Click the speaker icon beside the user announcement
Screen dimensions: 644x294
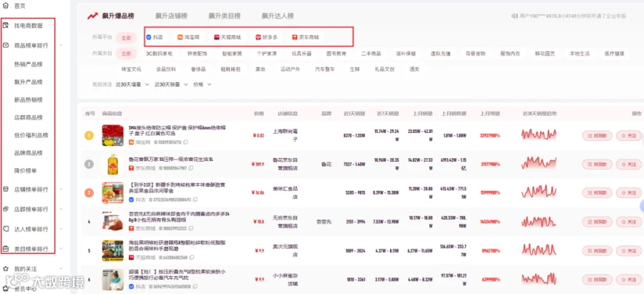coord(514,16)
